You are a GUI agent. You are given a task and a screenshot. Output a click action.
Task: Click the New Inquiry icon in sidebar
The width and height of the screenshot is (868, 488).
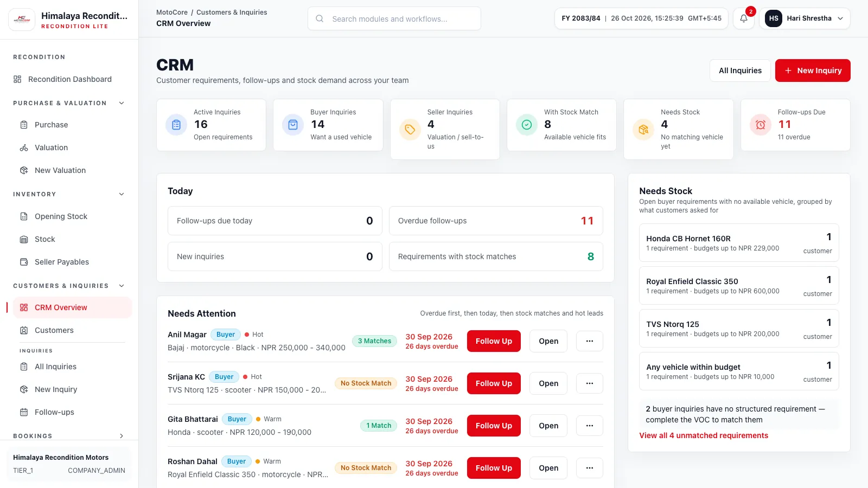pyautogui.click(x=24, y=389)
